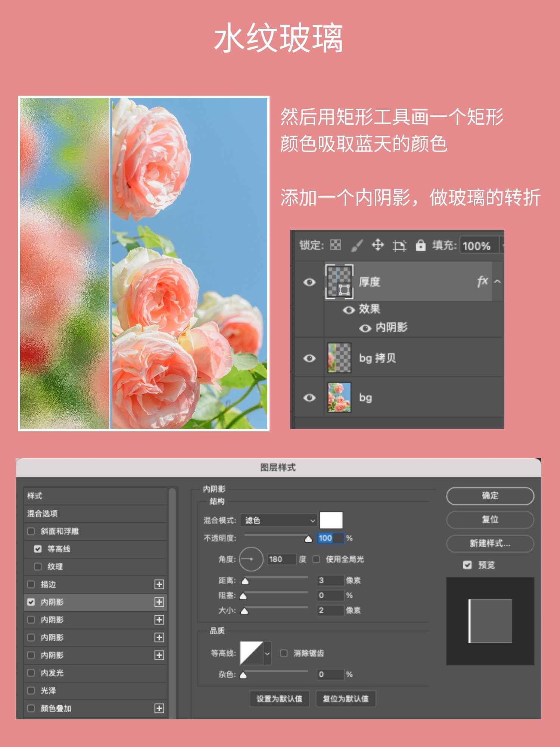This screenshot has height=747, width=560.
Task: Open the 混合模式 滤色 dropdown
Action: click(279, 520)
